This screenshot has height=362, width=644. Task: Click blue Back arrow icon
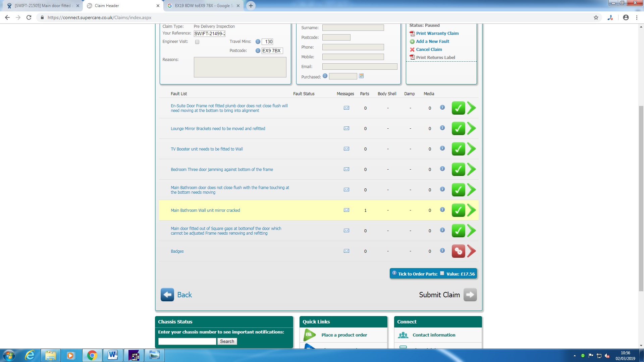tap(167, 295)
